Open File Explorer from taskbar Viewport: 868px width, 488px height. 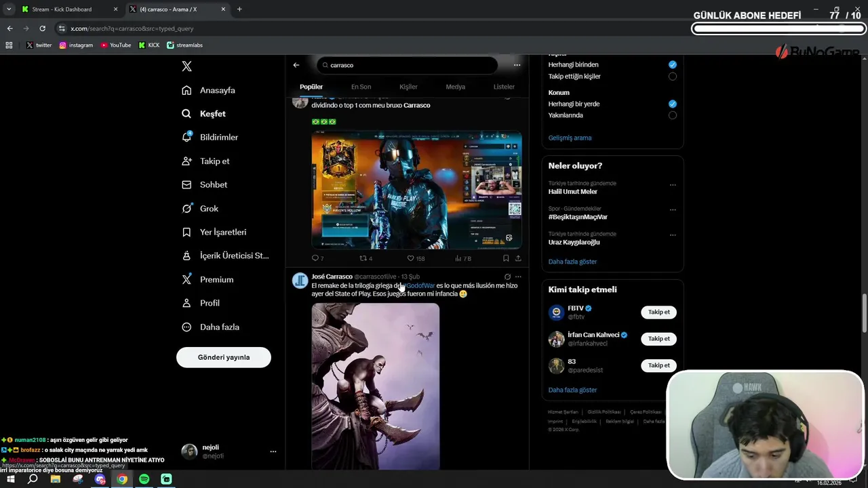[x=56, y=479]
